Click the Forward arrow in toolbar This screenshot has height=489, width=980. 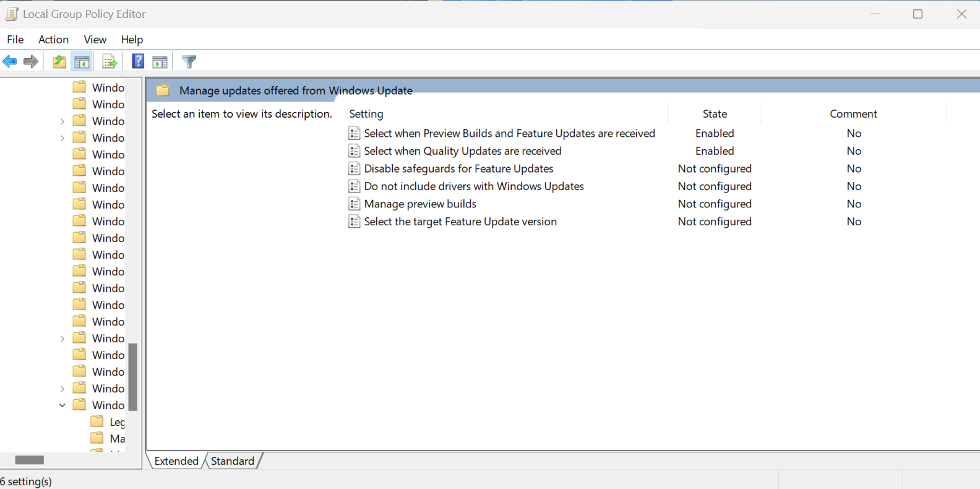pos(31,62)
